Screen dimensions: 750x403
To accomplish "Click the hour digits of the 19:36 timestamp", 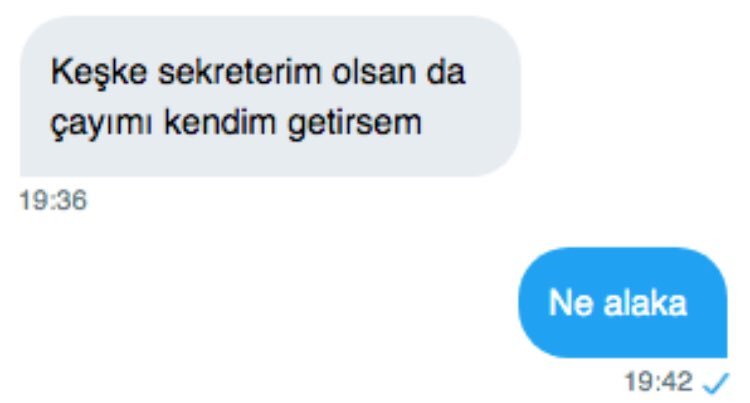I will coord(33,200).
